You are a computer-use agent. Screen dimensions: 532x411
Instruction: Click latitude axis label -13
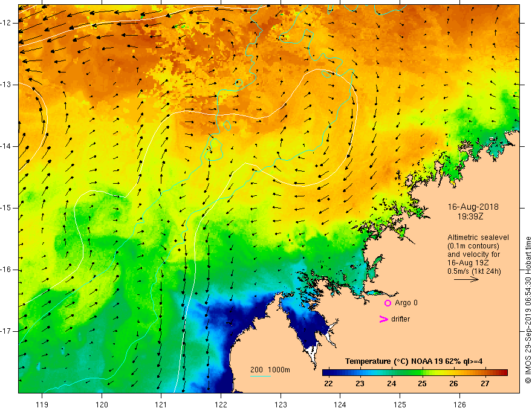[7, 85]
